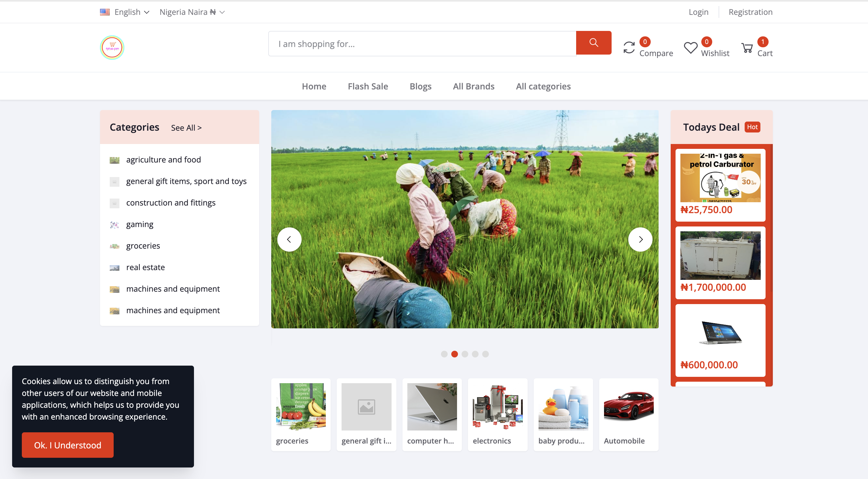Go to previous banner slide arrow
The width and height of the screenshot is (868, 479).
click(x=289, y=239)
